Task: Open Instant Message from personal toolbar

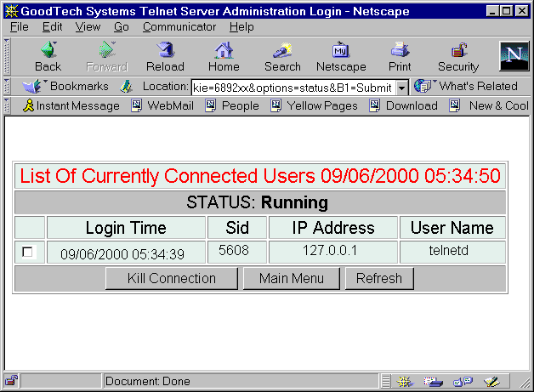Action: pyautogui.click(x=71, y=106)
